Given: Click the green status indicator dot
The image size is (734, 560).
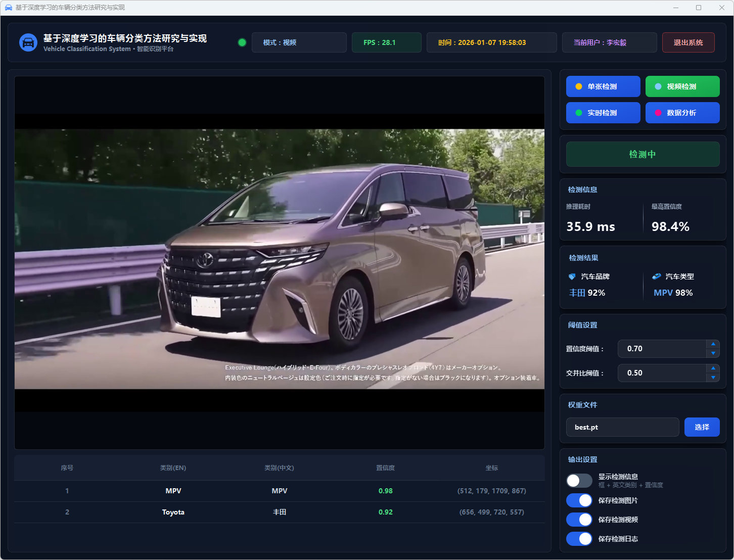Looking at the screenshot, I should 242,42.
